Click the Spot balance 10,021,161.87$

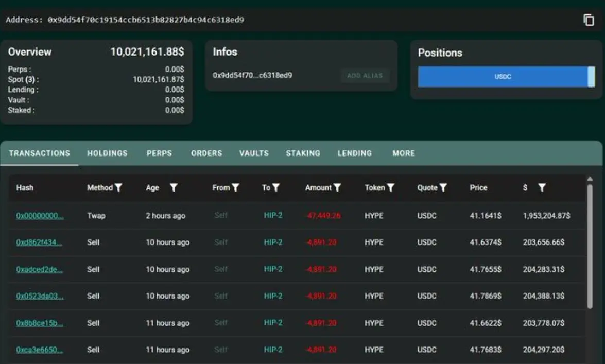point(159,79)
